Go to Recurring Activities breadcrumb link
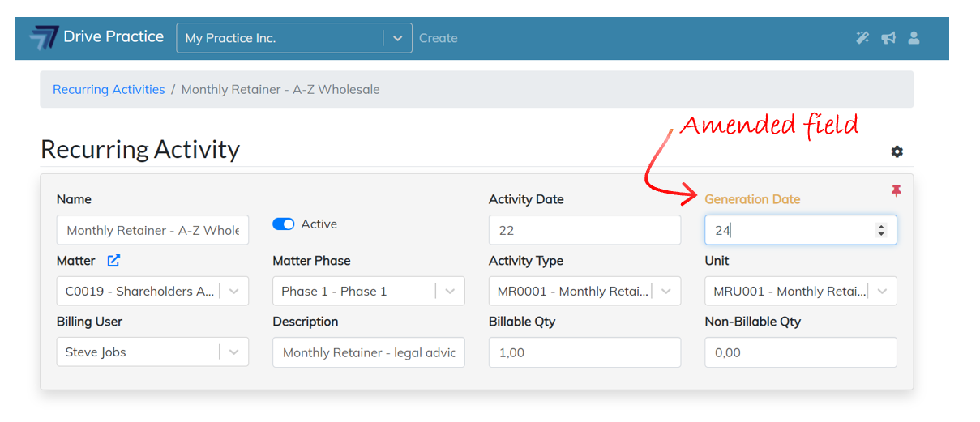The width and height of the screenshot is (980, 422). pos(109,89)
